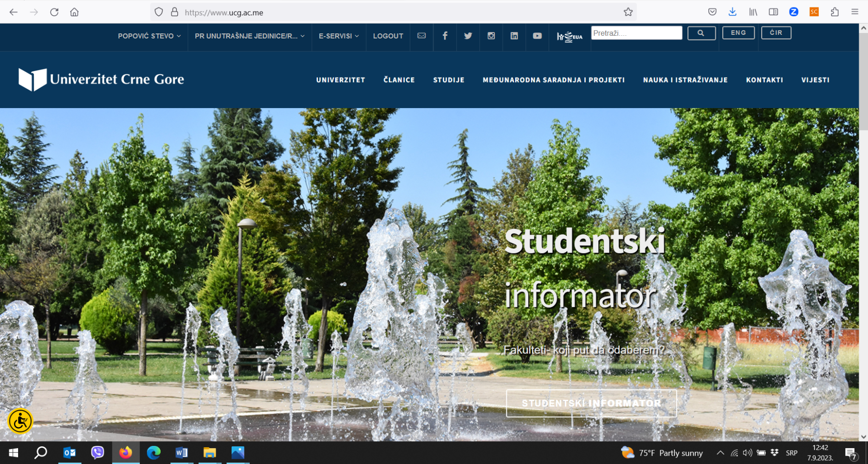Open the university's Facebook page icon
This screenshot has width=868, height=464.
point(445,36)
